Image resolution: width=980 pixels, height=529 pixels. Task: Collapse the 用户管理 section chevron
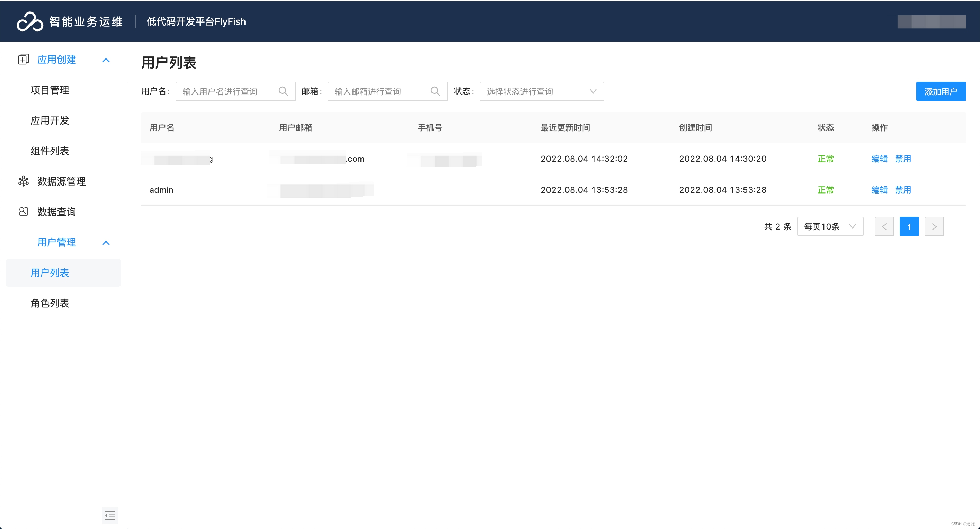[106, 243]
